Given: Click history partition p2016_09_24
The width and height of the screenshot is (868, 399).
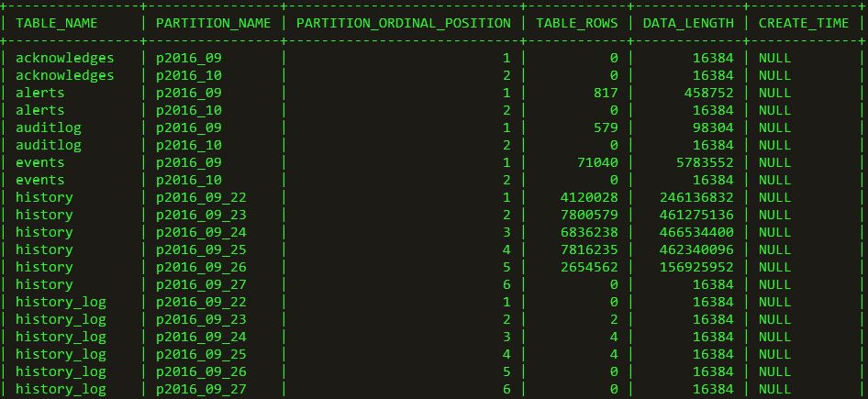Looking at the screenshot, I should pyautogui.click(x=202, y=232).
